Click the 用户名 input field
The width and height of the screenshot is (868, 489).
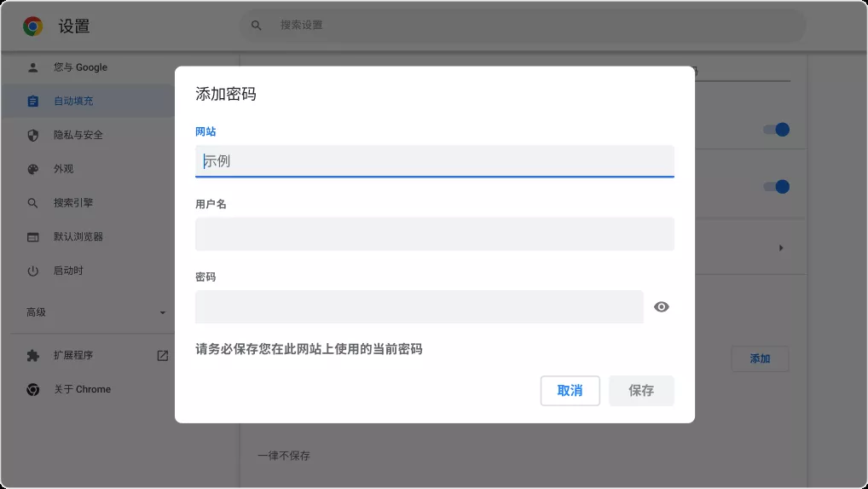pyautogui.click(x=434, y=234)
